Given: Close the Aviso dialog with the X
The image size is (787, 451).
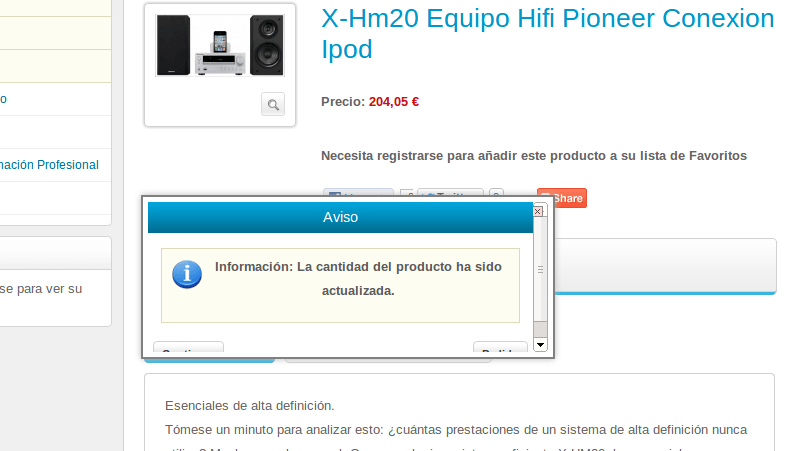Looking at the screenshot, I should tap(538, 211).
